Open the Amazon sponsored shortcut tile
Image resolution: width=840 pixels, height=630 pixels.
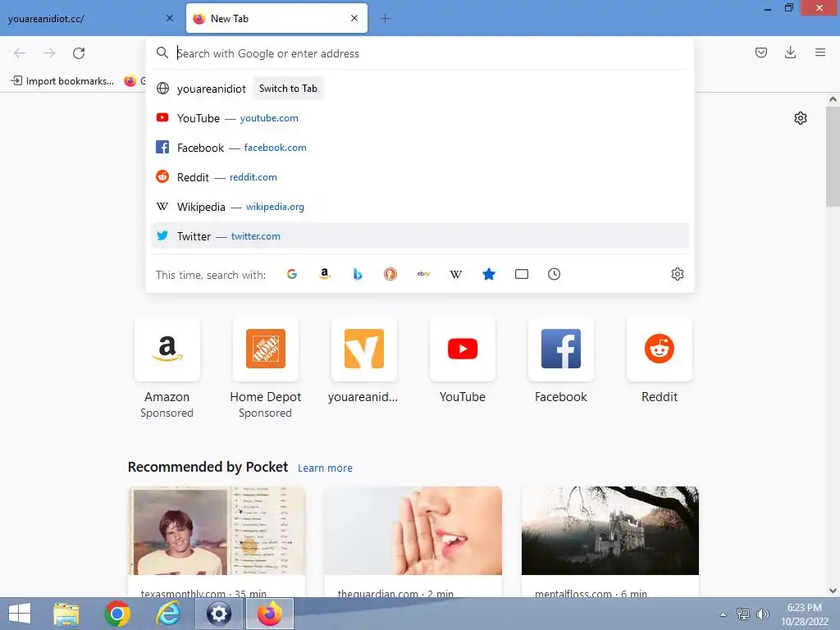167,349
